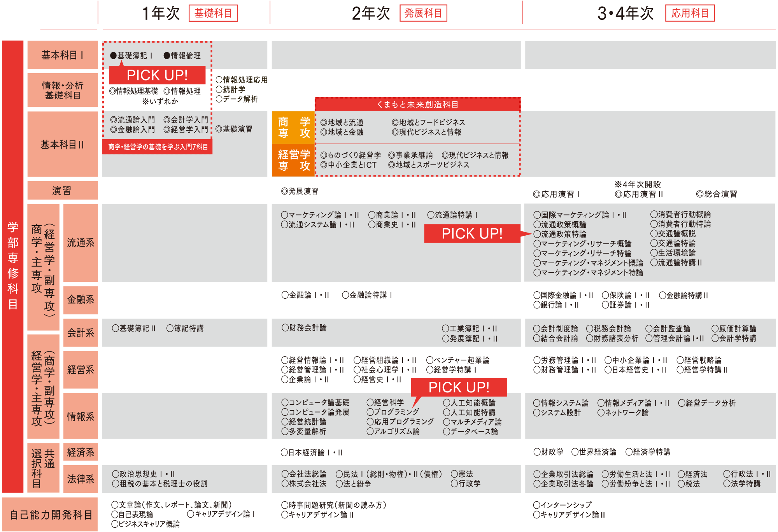778x532 pixels.
Task: Click the top-left PICK UP! callout
Action: click(x=157, y=75)
